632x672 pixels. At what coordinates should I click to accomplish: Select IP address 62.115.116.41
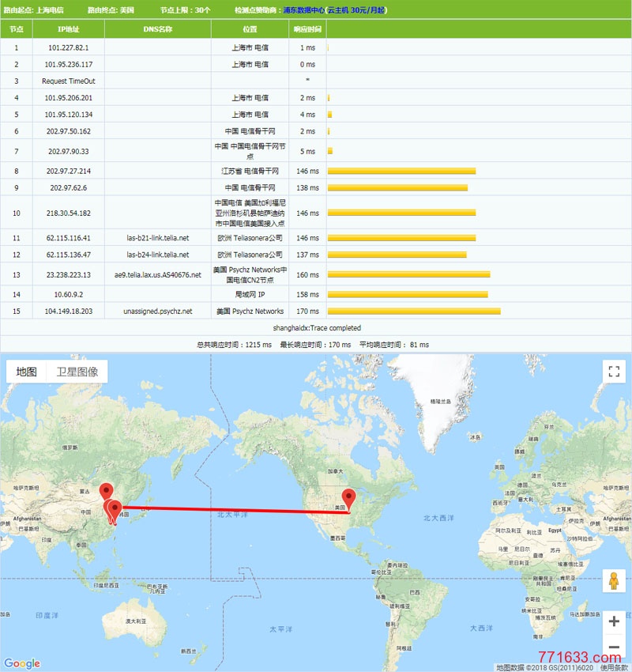point(69,238)
